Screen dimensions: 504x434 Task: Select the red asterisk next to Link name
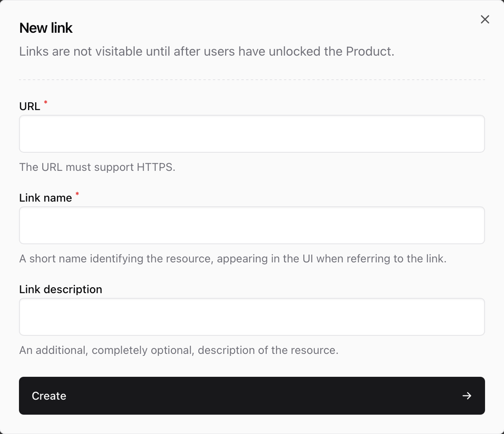[x=77, y=194]
